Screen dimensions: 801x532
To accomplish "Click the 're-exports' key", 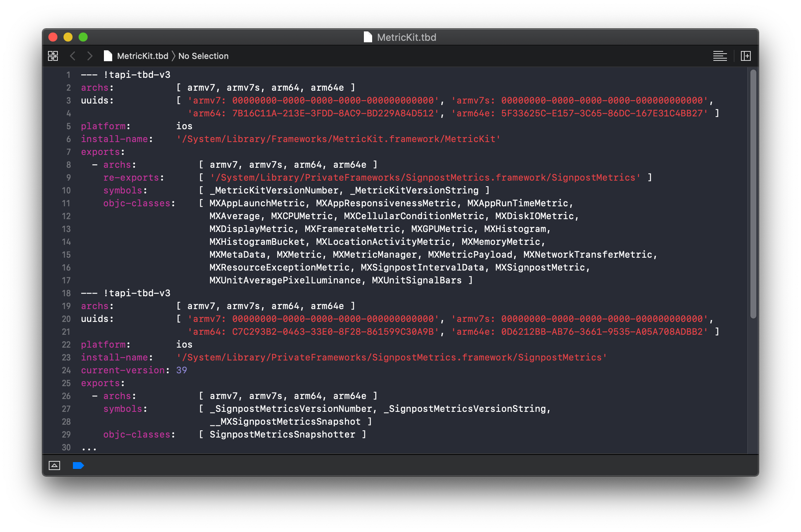I will pyautogui.click(x=131, y=178).
